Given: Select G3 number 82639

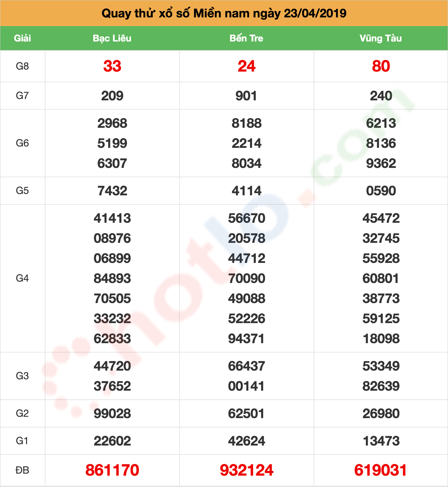Looking at the screenshot, I should (x=381, y=386).
